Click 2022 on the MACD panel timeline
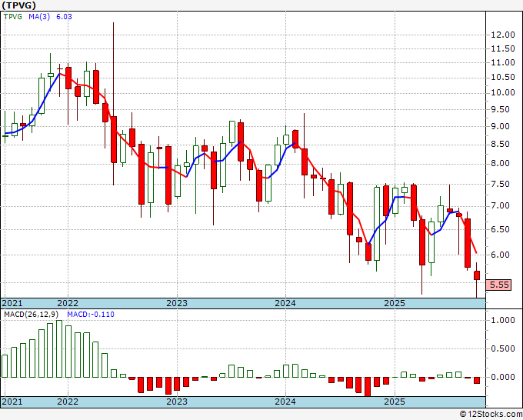523x420 pixels. tap(68, 402)
